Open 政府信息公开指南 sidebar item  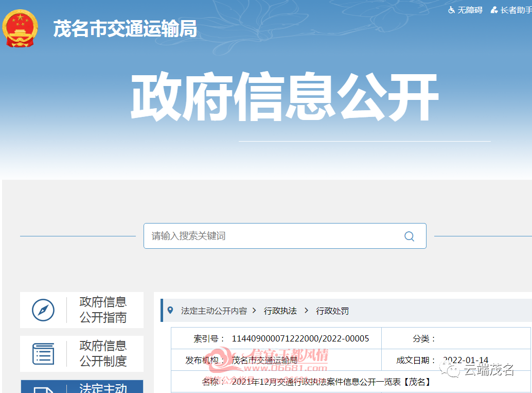pyautogui.click(x=82, y=310)
